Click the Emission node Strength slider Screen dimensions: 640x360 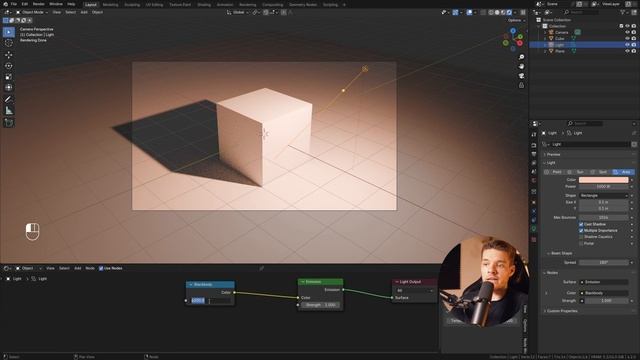(x=320, y=305)
